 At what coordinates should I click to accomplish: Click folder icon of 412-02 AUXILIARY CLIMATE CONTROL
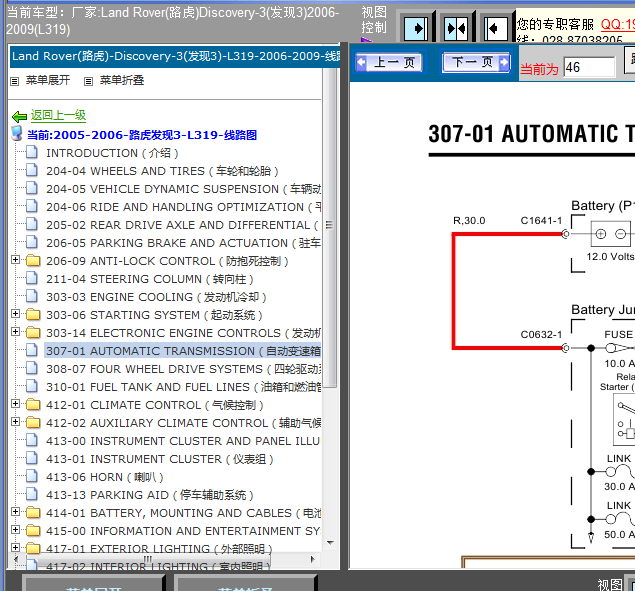click(x=33, y=422)
